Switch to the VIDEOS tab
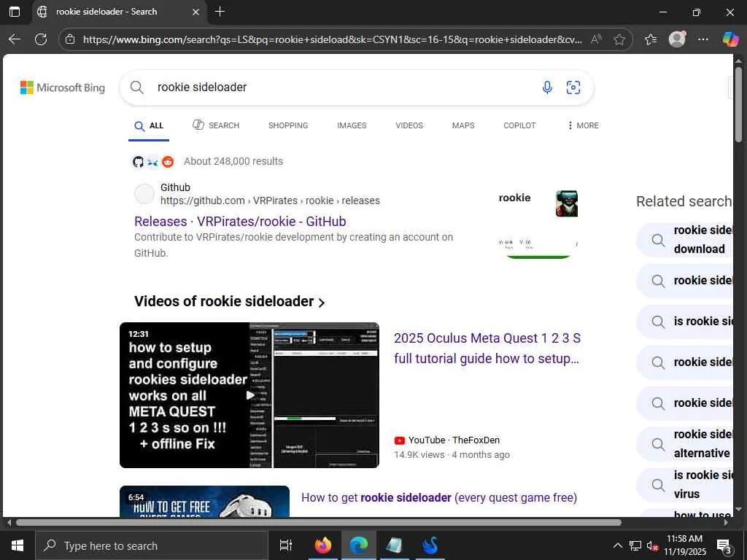The image size is (747, 560). 409,125
